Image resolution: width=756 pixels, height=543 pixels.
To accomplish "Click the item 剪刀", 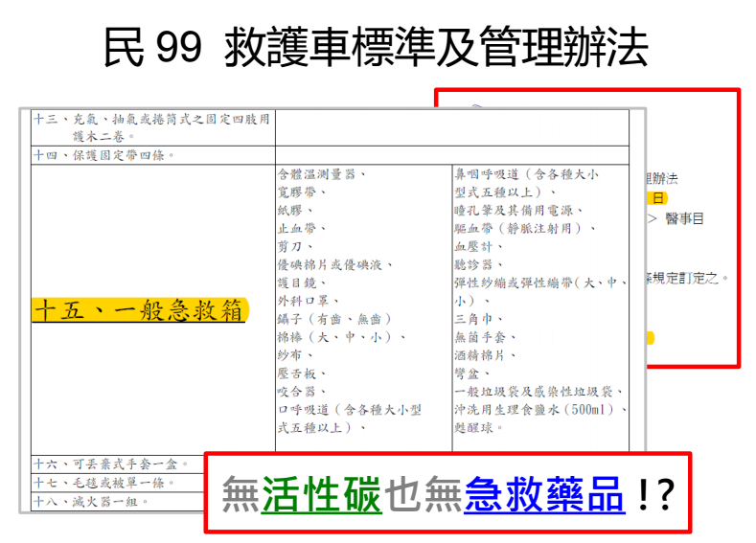I will coord(290,247).
